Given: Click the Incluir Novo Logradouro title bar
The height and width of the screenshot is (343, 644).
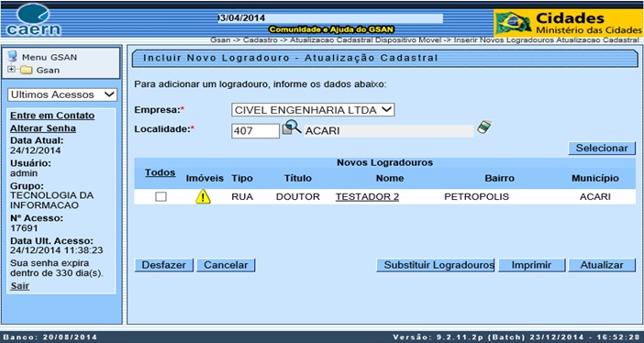Looking at the screenshot, I should click(384, 59).
